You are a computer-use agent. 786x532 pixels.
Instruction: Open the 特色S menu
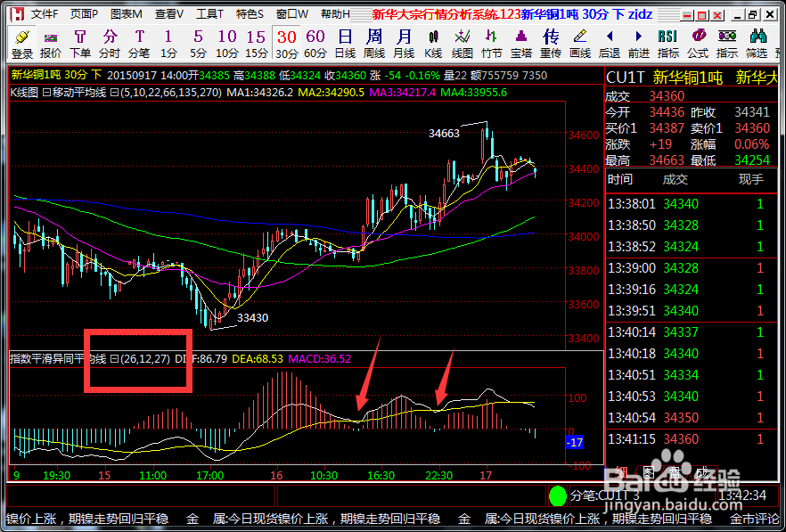tap(250, 14)
